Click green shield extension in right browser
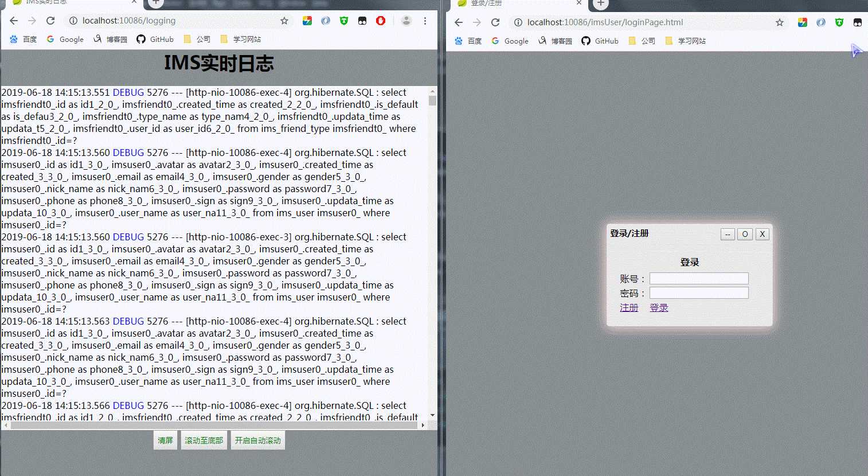This screenshot has width=868, height=476. (x=839, y=22)
